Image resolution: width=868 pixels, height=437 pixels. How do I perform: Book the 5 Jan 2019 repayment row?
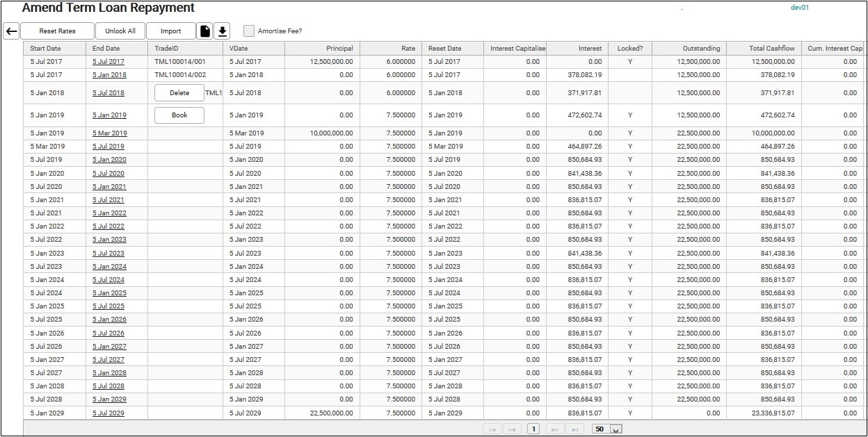tap(179, 115)
